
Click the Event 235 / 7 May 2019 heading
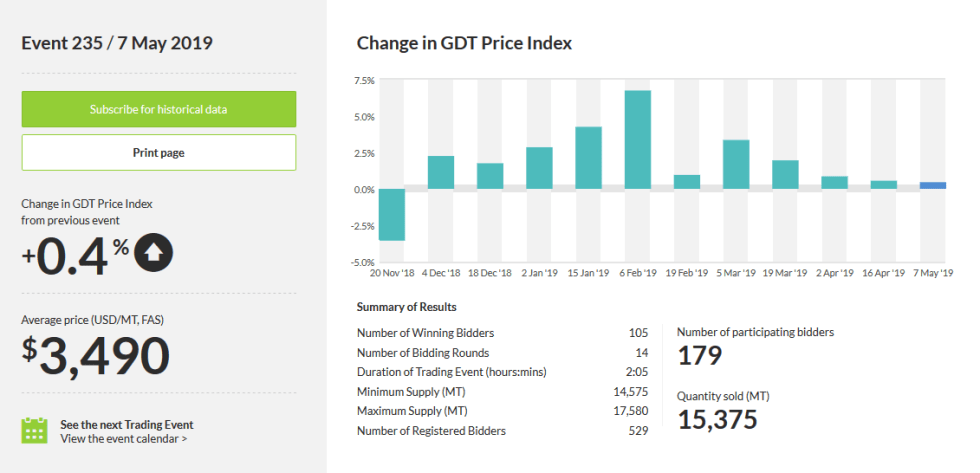click(x=117, y=42)
